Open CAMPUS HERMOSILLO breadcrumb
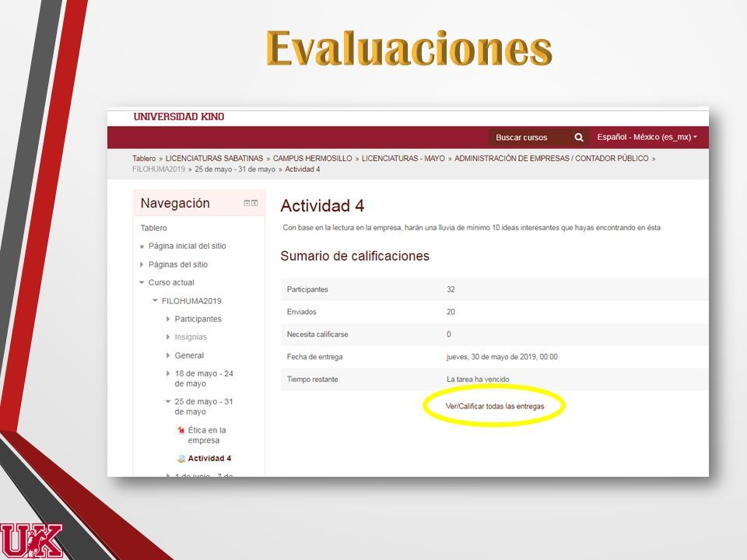 click(x=313, y=158)
